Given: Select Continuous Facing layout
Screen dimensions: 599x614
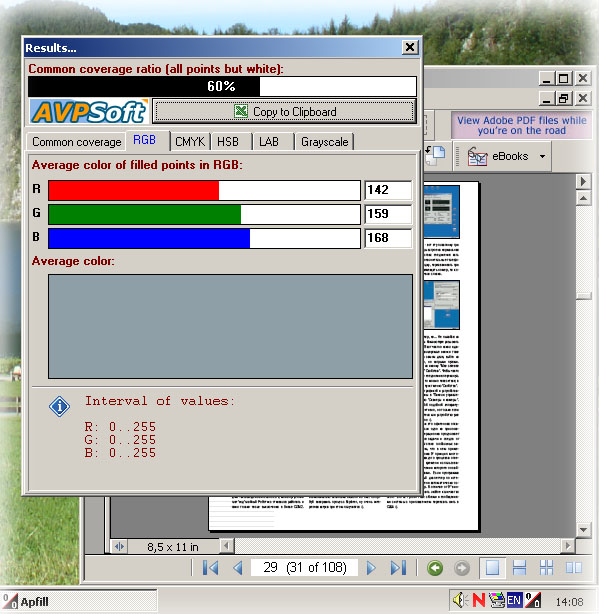Looking at the screenshot, I should click(547, 568).
